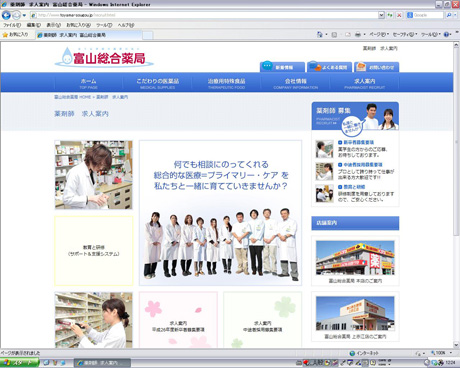The height and width of the screenshot is (368, 460).
Task: Click the Print icon in the command bar
Action: [358, 34]
